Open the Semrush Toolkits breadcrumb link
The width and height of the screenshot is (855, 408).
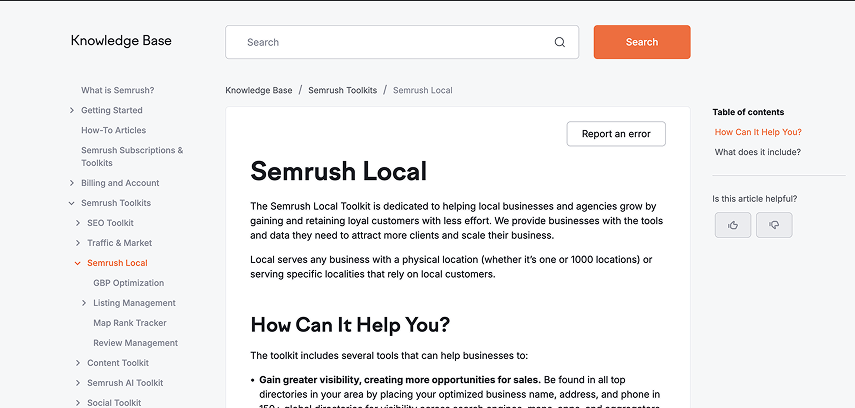click(342, 90)
